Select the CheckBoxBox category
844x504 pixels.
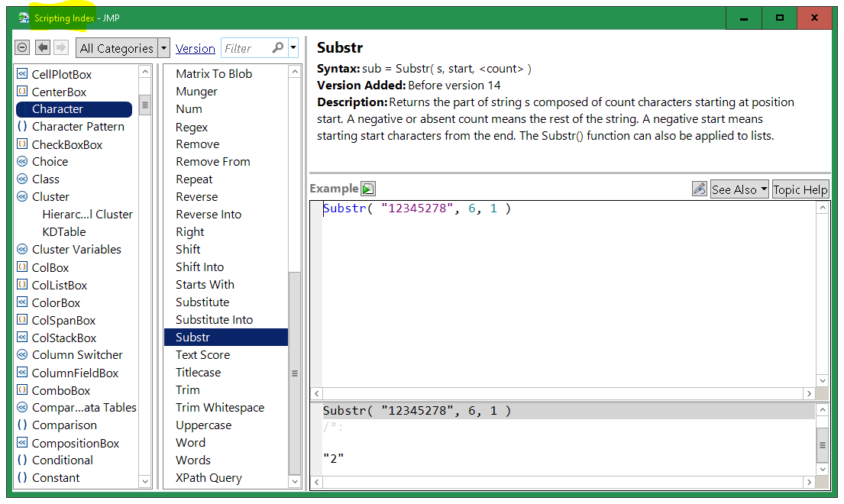66,144
